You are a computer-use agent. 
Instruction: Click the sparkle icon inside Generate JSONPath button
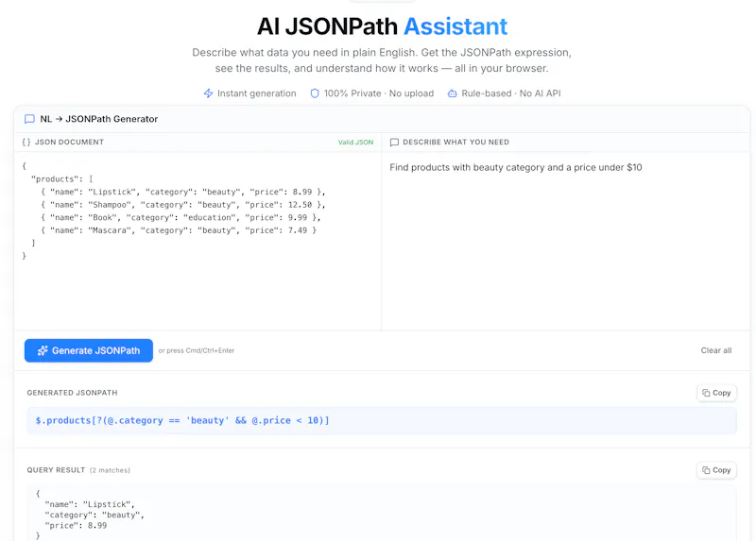tap(43, 350)
